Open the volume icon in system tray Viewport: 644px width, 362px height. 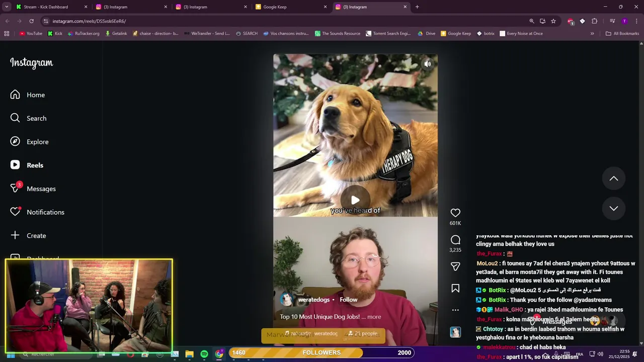point(600,354)
